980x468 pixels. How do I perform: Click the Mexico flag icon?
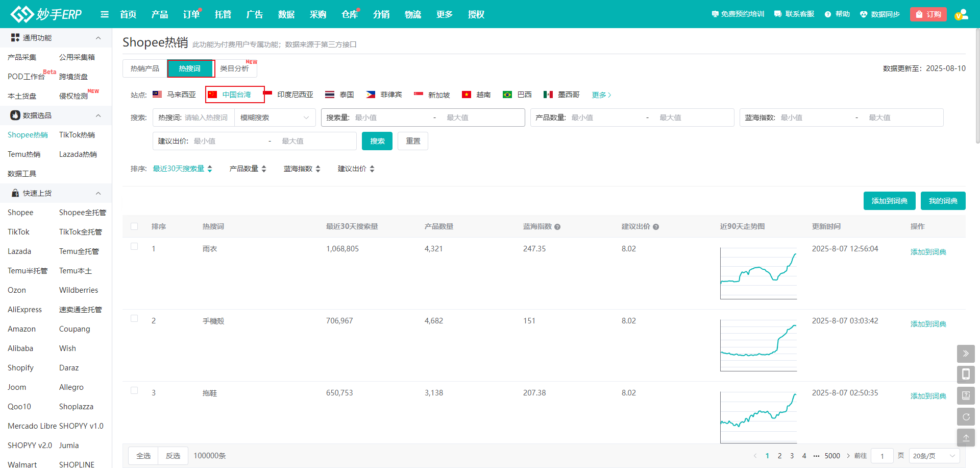point(548,95)
